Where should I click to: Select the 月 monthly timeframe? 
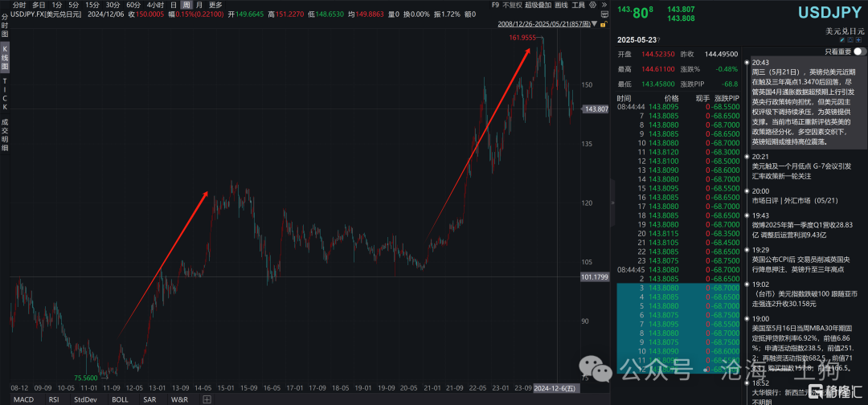pos(199,5)
